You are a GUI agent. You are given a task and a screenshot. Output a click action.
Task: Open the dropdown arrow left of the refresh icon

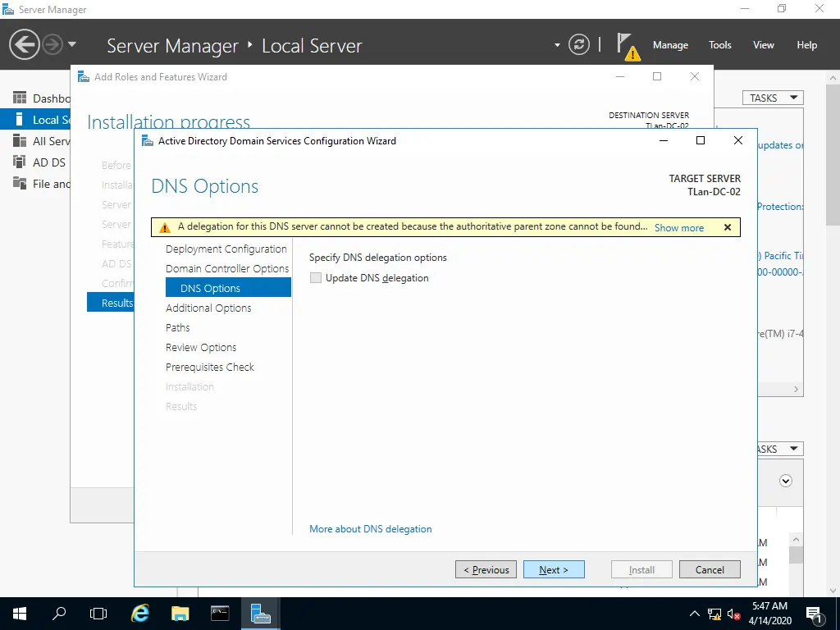click(x=557, y=45)
